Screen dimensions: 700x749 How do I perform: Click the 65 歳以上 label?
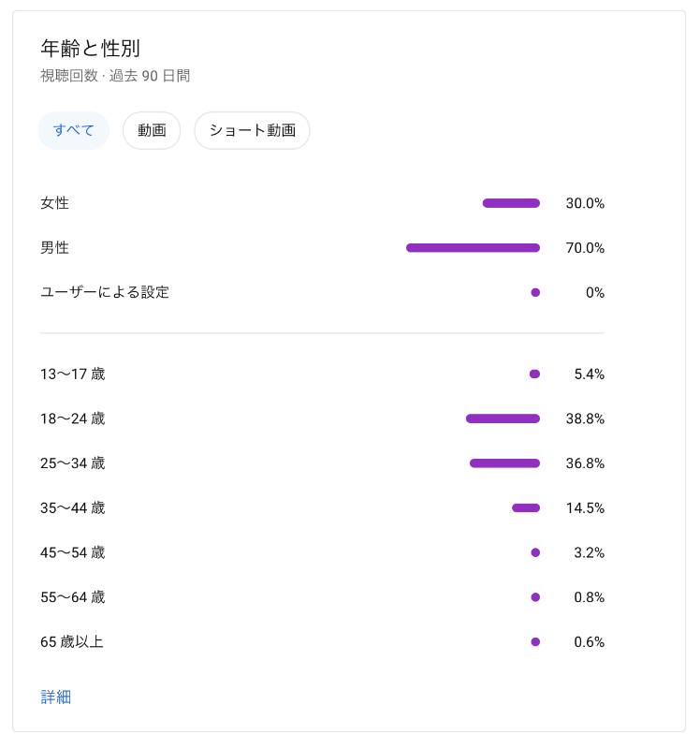(72, 642)
